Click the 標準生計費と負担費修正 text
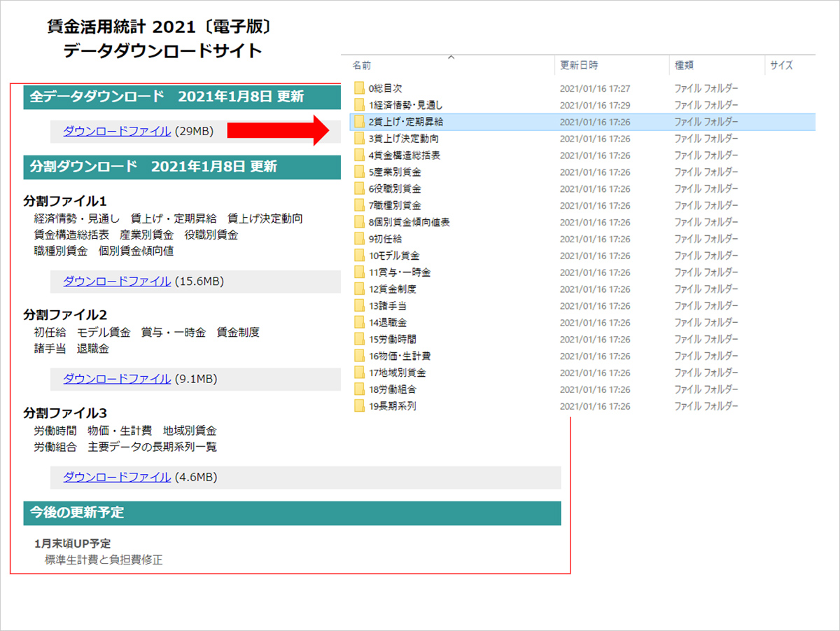840x631 pixels. pos(104,560)
